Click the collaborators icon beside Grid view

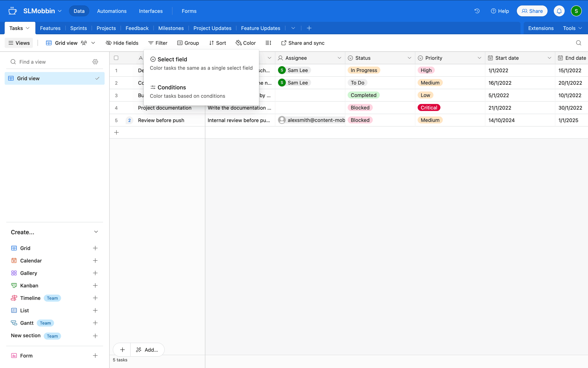pyautogui.click(x=84, y=43)
